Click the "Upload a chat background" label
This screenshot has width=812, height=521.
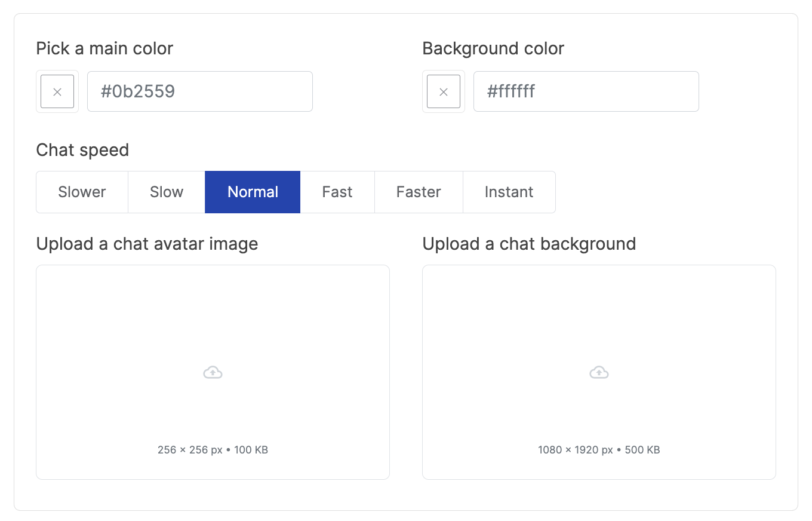(529, 244)
